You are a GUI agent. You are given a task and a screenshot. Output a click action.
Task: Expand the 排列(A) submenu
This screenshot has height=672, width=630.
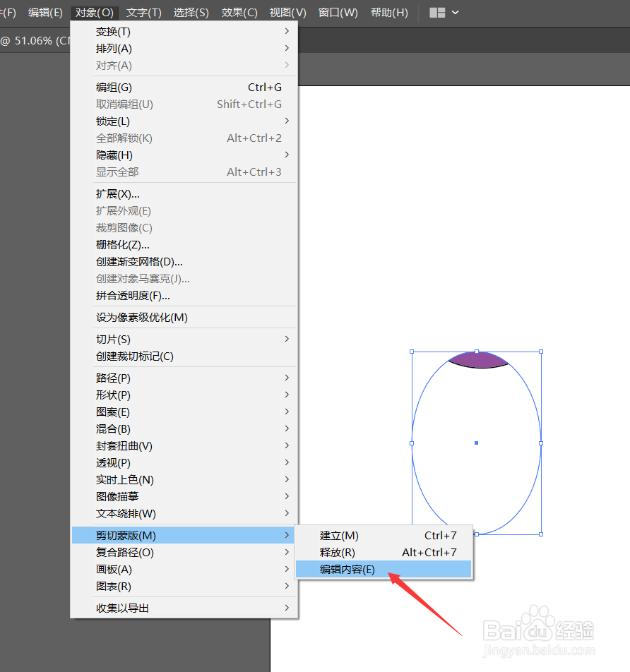(x=184, y=49)
